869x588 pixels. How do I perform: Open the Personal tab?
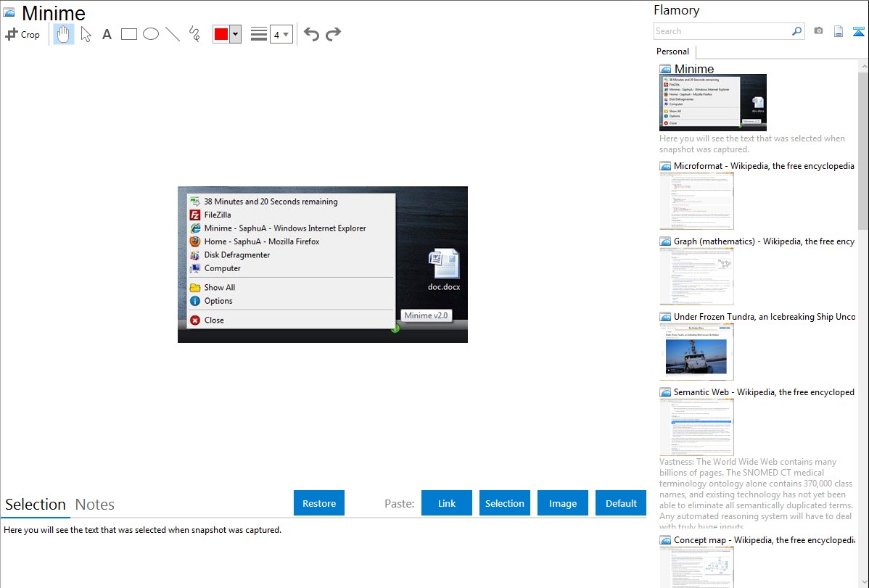[x=672, y=51]
